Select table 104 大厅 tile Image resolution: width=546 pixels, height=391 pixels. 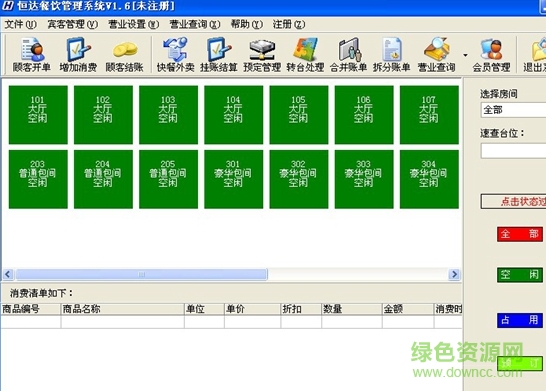pyautogui.click(x=233, y=115)
